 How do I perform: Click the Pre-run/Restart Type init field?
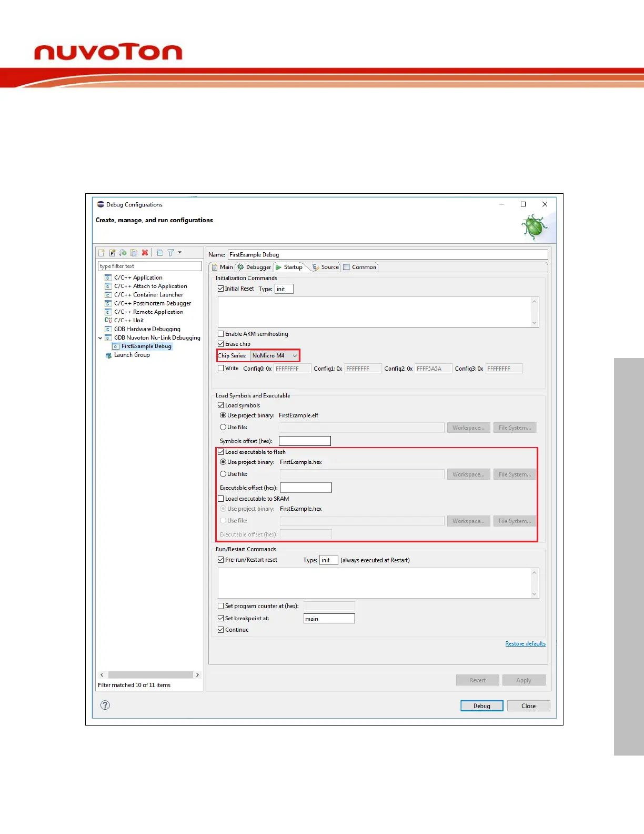pos(329,560)
